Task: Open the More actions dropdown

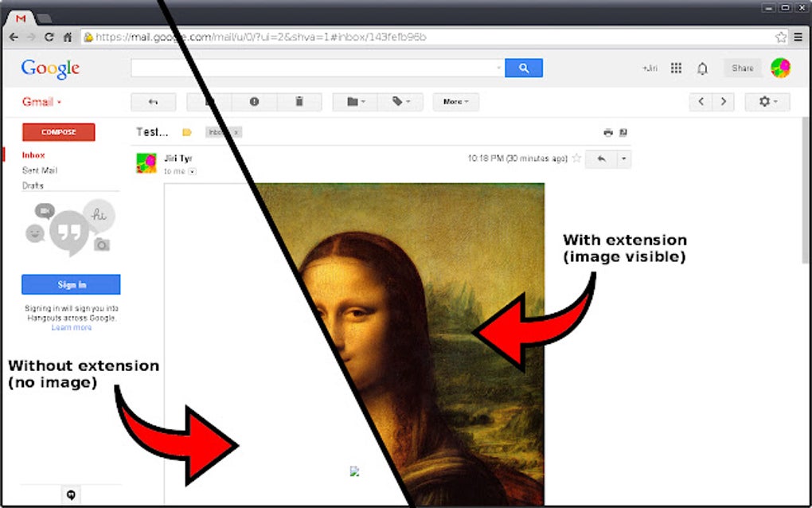Action: [x=455, y=102]
